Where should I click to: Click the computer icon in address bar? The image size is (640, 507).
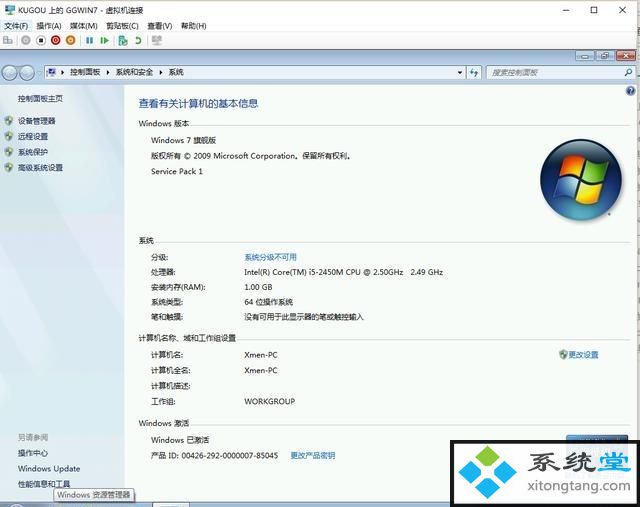tap(51, 72)
